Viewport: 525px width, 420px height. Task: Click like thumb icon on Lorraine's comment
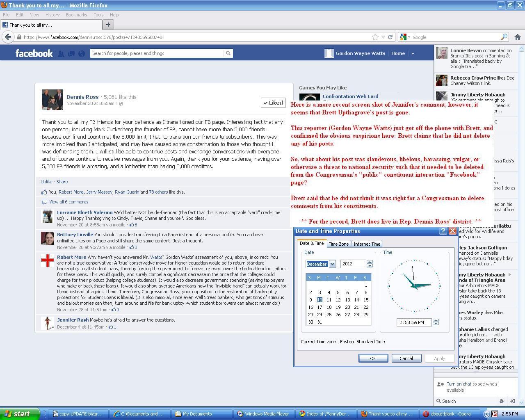(132, 225)
